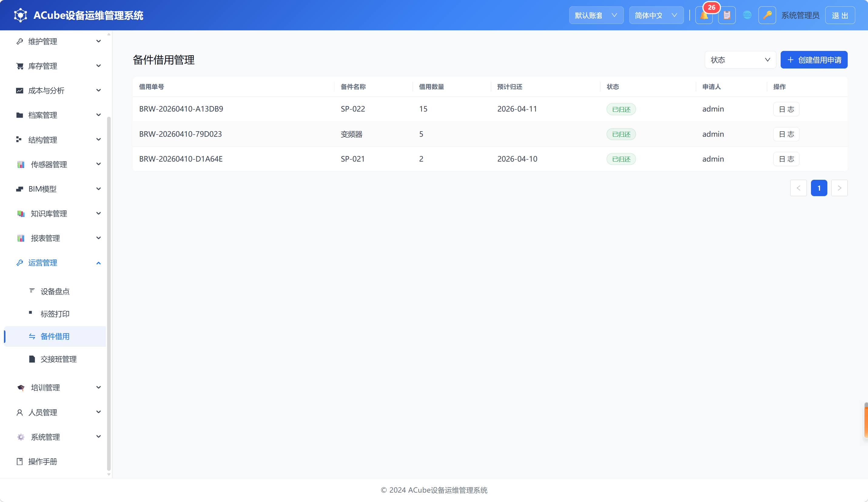Viewport: 868px width, 502px height.
Task: Select page 1 in pagination
Action: click(x=819, y=188)
